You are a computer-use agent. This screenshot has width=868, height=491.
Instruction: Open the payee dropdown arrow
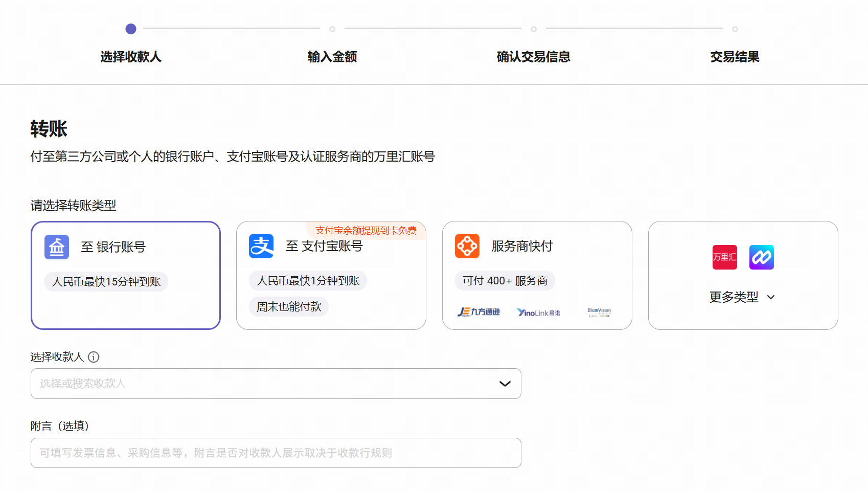click(505, 384)
